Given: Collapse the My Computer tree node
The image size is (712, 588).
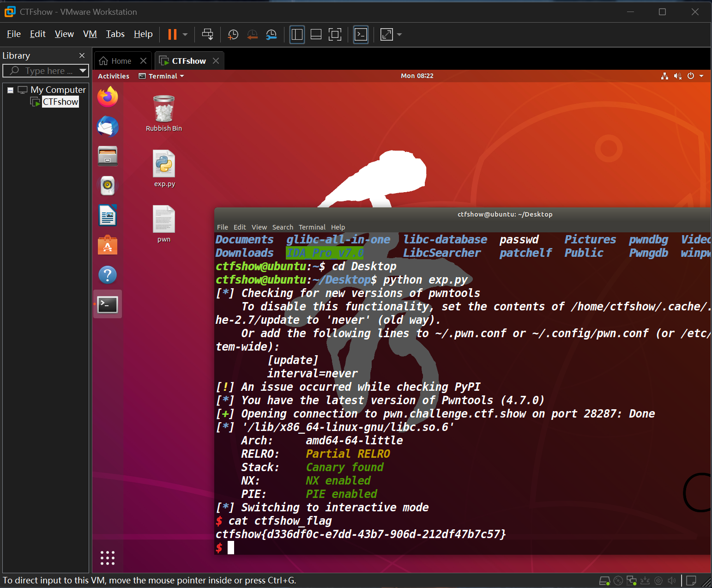Looking at the screenshot, I should click(x=10, y=90).
